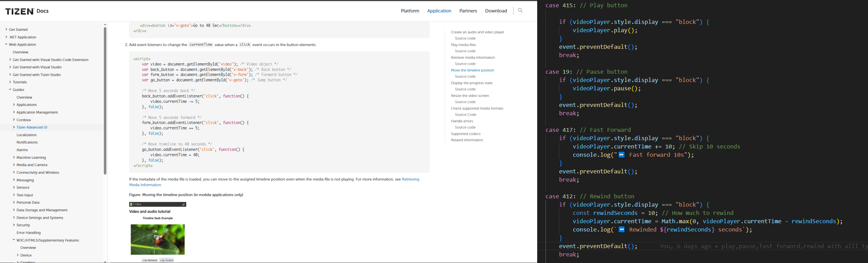This screenshot has width=868, height=263.
Task: Click the sidebar scrollbar up arrow
Action: point(105,25)
